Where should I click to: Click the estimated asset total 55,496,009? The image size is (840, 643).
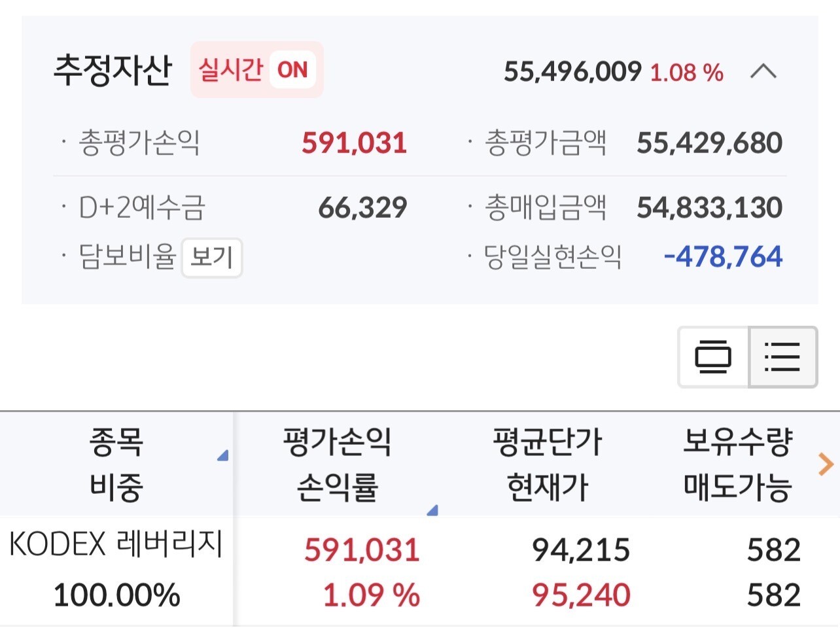pyautogui.click(x=572, y=72)
